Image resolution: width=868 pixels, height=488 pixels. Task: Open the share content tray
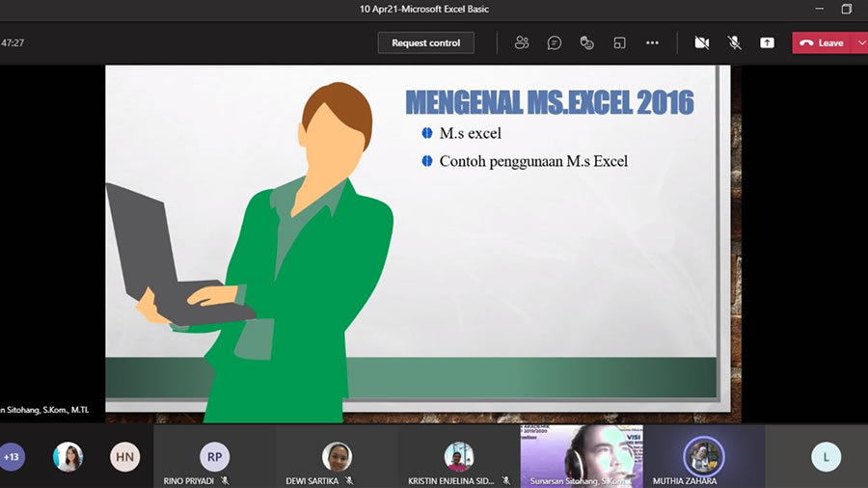click(x=767, y=42)
